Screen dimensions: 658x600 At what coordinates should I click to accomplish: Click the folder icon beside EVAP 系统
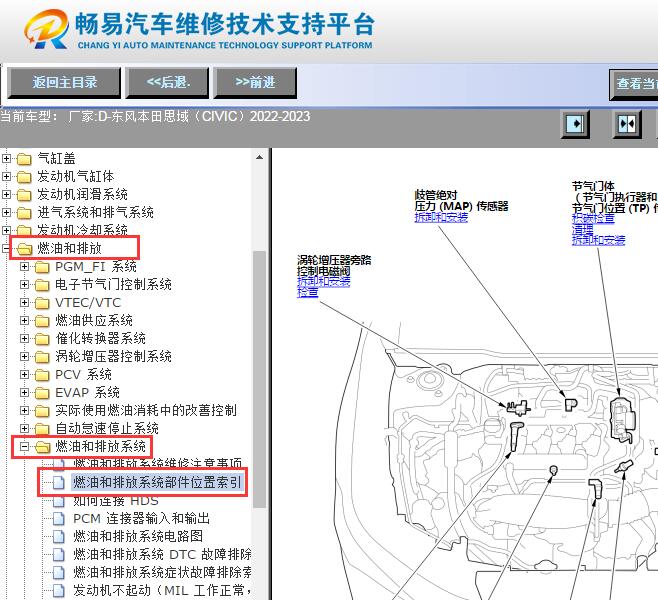tap(42, 393)
